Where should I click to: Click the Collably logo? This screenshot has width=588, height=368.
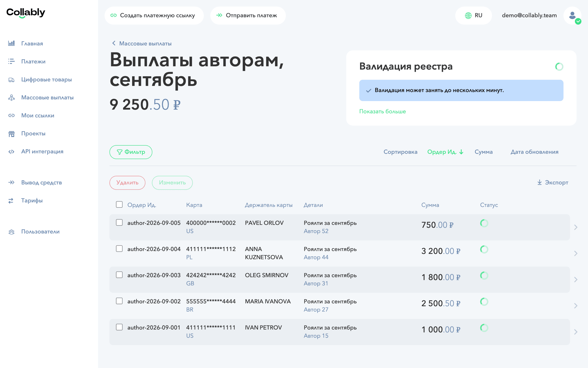26,13
